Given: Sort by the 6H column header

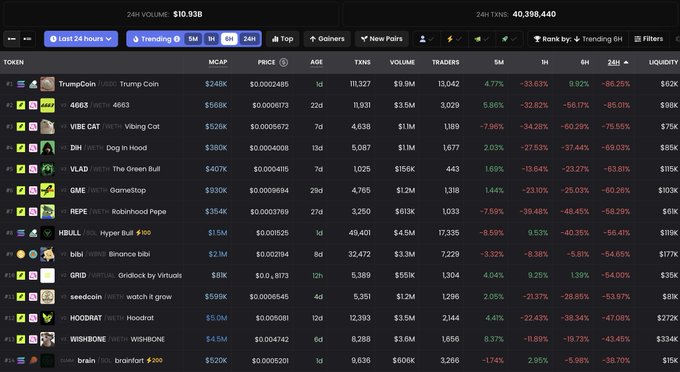Looking at the screenshot, I should 585,62.
